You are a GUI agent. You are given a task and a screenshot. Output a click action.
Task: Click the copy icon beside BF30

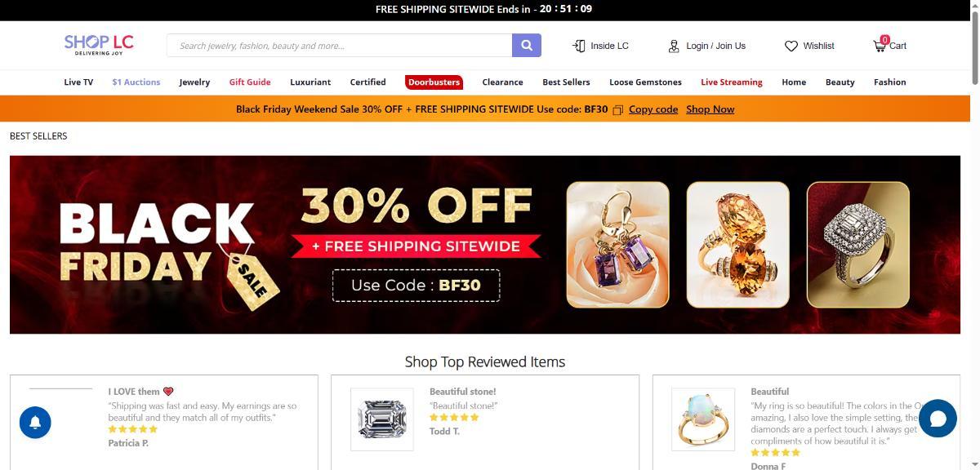click(x=618, y=109)
